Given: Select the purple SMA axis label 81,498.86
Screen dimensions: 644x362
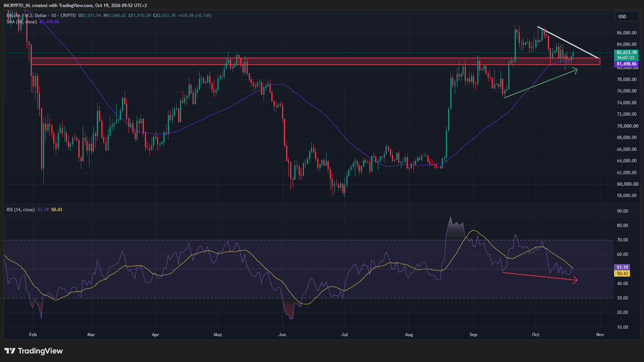Looking at the screenshot, I should 627,64.
